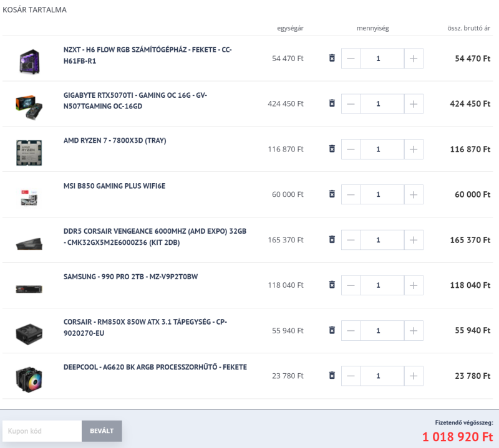
Task: Focus the Kupon kód input field
Action: coord(42,431)
